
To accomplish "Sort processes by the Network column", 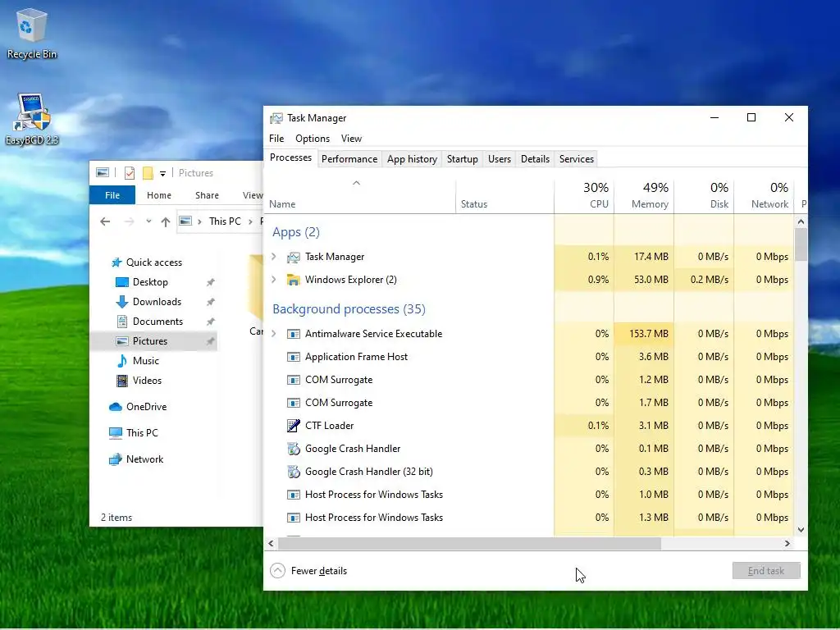I will coord(764,195).
